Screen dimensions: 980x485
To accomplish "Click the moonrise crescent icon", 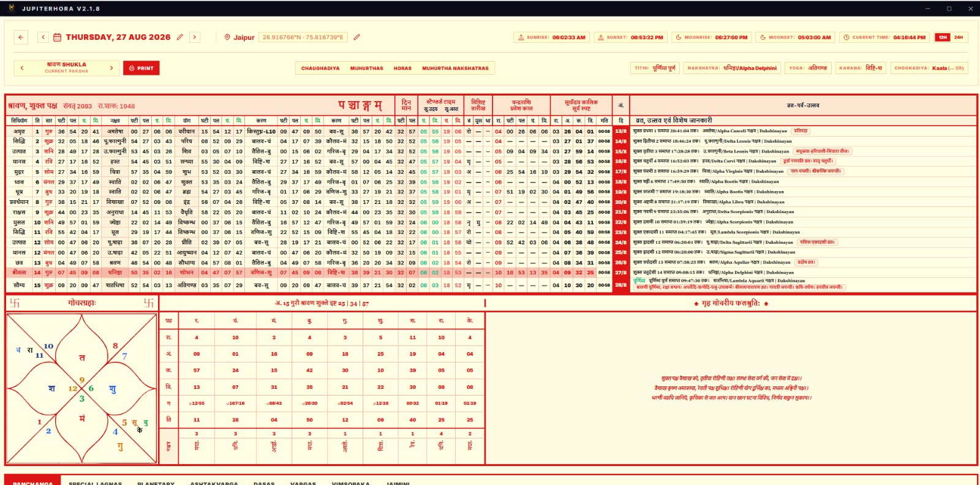I will (679, 37).
